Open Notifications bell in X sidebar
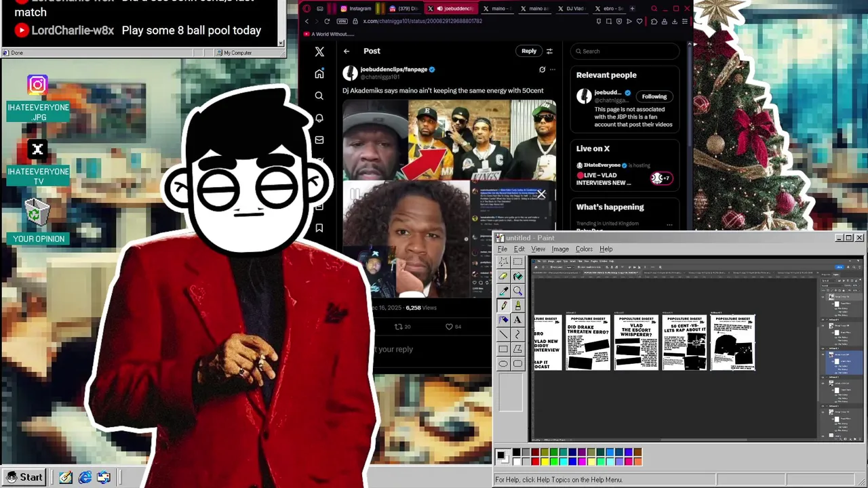This screenshot has height=488, width=868. click(x=319, y=118)
